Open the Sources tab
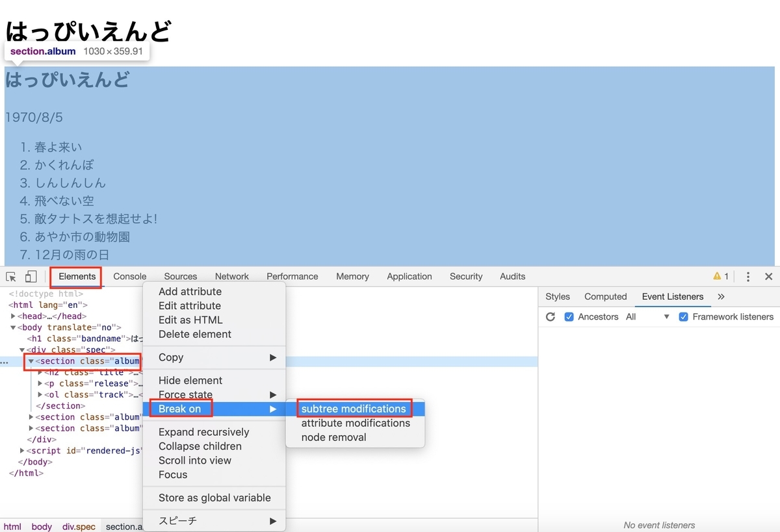The width and height of the screenshot is (780, 532). 181,277
